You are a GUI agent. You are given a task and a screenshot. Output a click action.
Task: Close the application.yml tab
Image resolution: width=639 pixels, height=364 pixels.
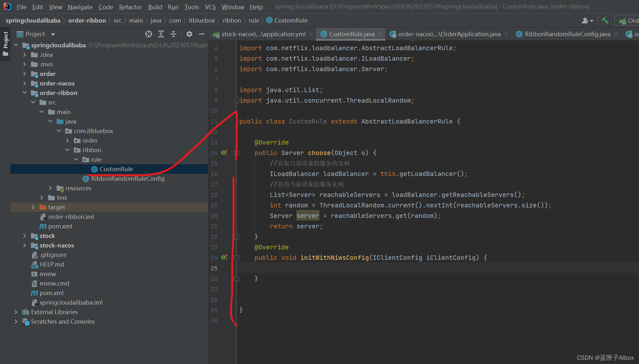pos(311,34)
